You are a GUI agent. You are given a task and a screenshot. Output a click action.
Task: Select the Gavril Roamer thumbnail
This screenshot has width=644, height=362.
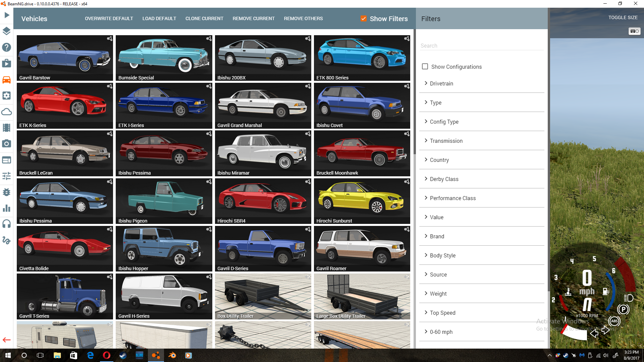(362, 249)
